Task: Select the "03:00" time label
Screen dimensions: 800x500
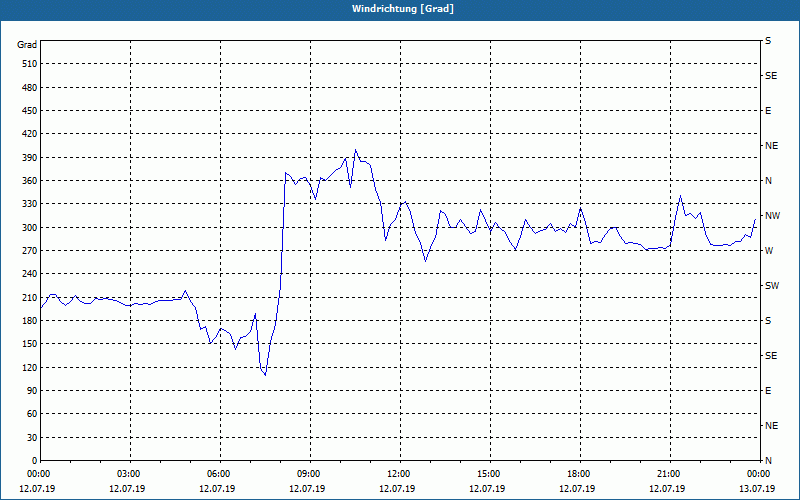Action: point(128,474)
